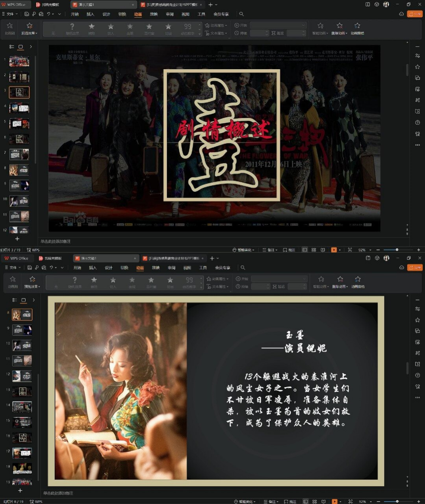The width and height of the screenshot is (425, 504).
Task: Open the search magnifier in the ribbon
Action: (x=241, y=14)
